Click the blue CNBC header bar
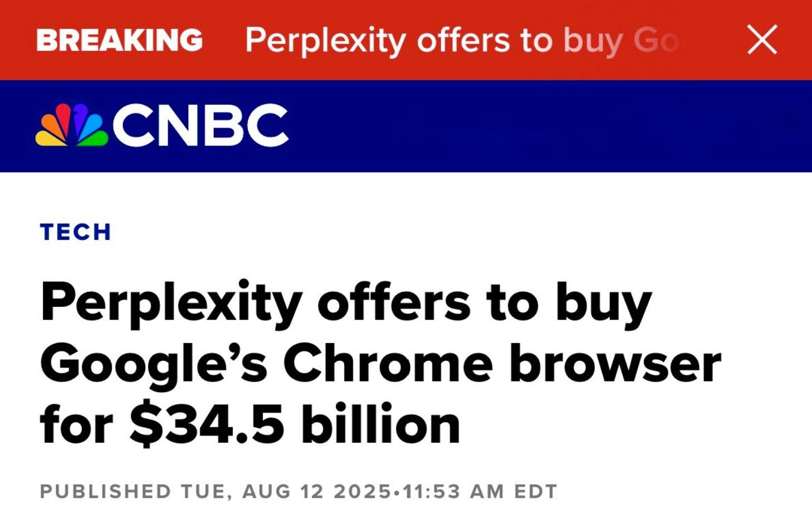 501,125
